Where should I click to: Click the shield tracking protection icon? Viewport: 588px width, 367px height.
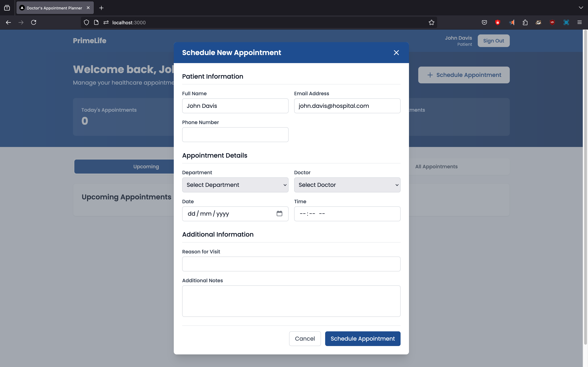click(x=86, y=22)
